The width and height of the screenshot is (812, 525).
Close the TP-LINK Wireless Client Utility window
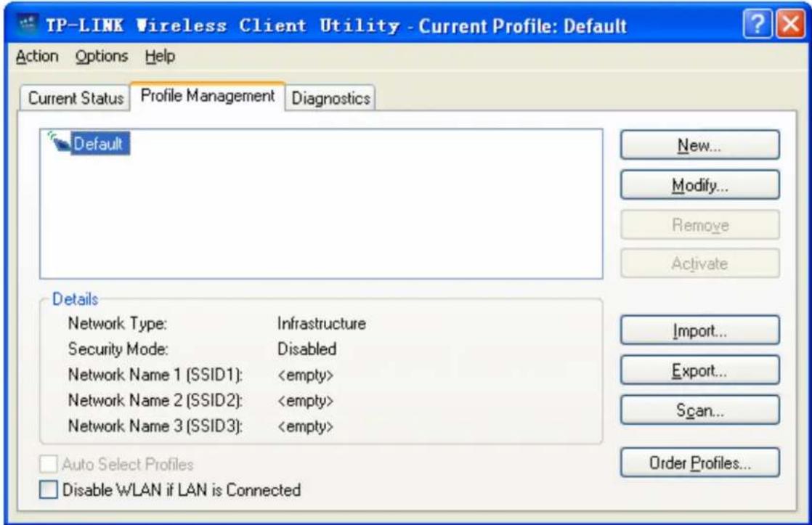[791, 24]
